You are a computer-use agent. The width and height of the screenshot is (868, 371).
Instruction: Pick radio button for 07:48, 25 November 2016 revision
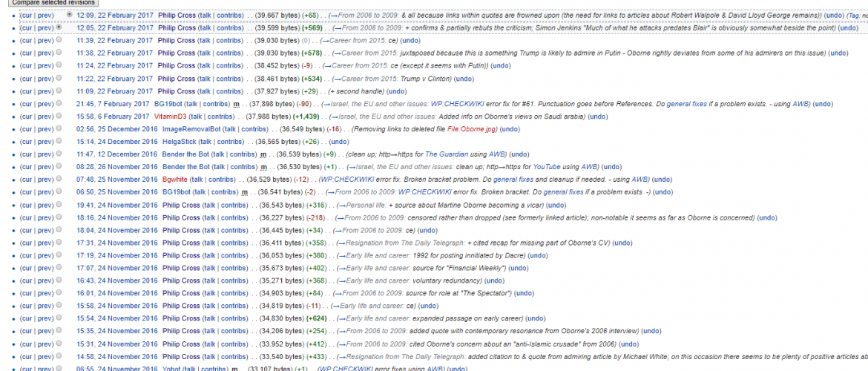pos(59,180)
